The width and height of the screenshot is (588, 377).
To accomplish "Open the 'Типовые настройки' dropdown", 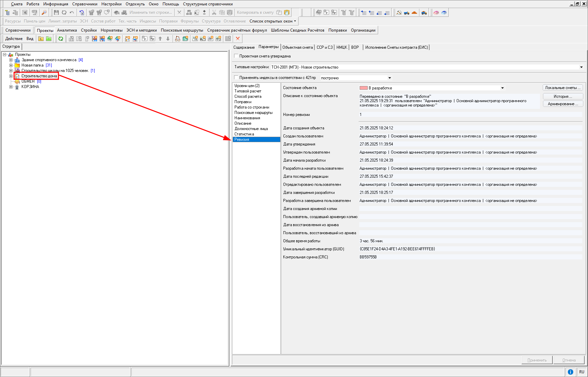I will coord(581,67).
